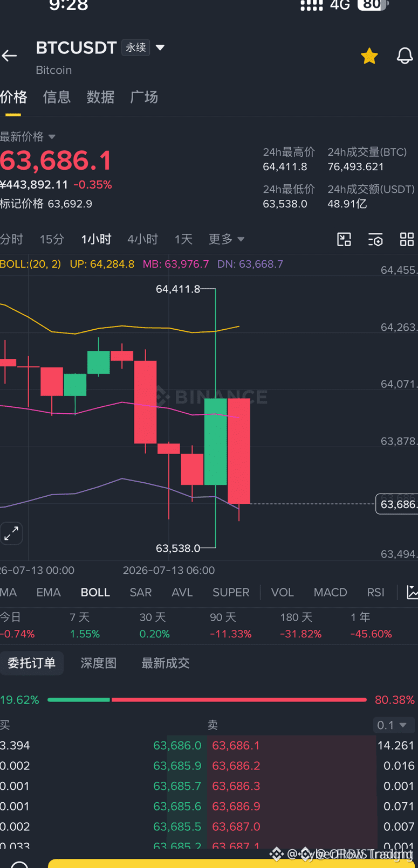The image size is (418, 868).
Task: Tap the 63,686 current price marker
Action: 397,504
